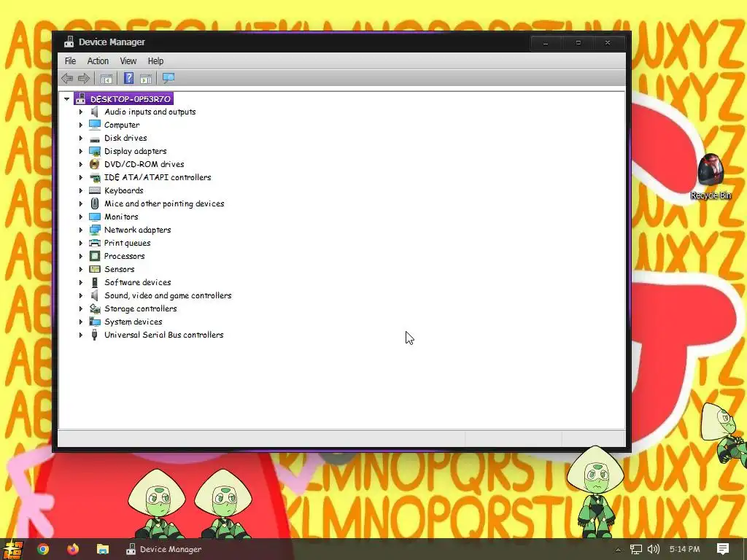747x560 pixels.
Task: Click the Computer category monitor icon
Action: tap(95, 125)
